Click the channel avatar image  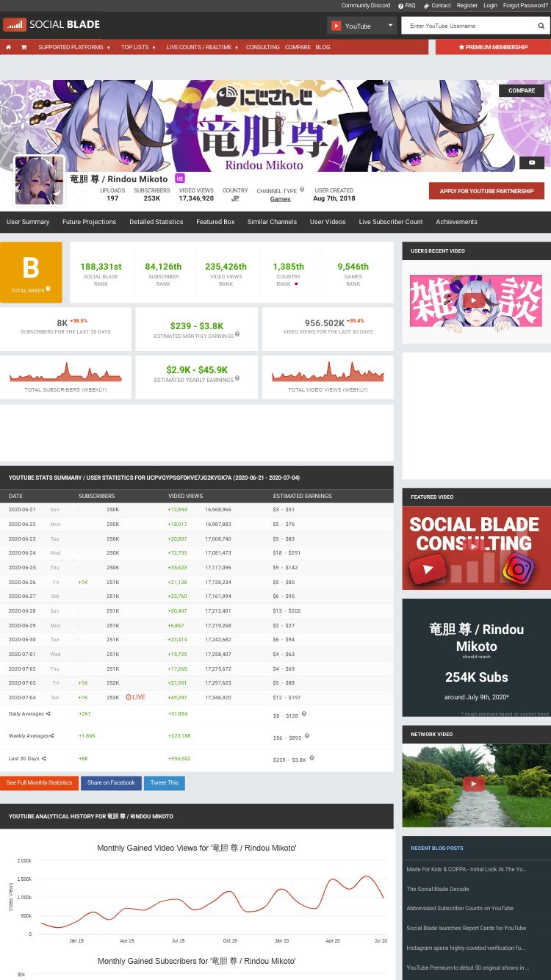tap(39, 181)
